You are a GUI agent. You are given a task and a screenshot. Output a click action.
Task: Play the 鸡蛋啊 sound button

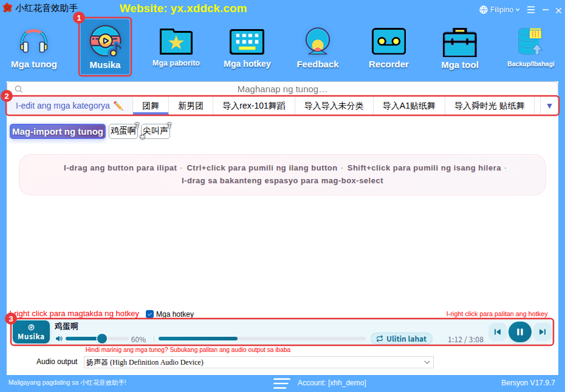(123, 131)
